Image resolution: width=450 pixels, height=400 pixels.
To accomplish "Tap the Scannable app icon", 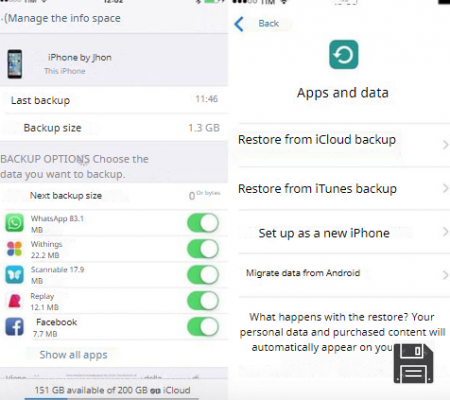I will [x=14, y=275].
